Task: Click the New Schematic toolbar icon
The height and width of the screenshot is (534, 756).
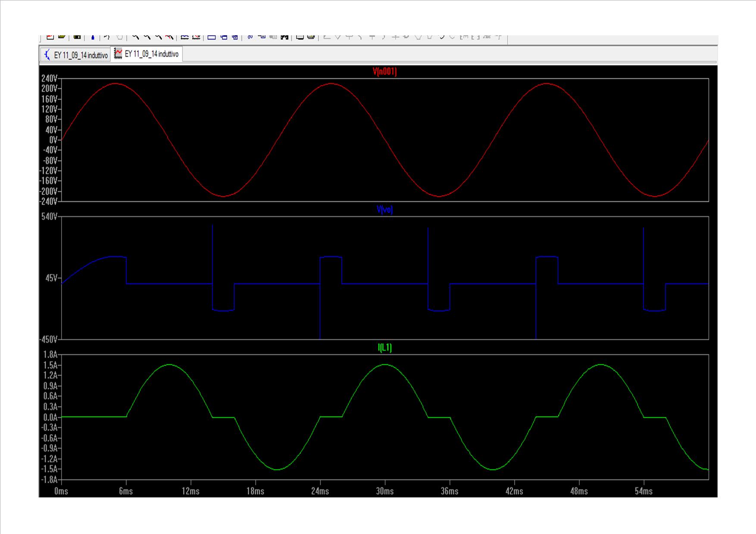Action: tap(50, 37)
